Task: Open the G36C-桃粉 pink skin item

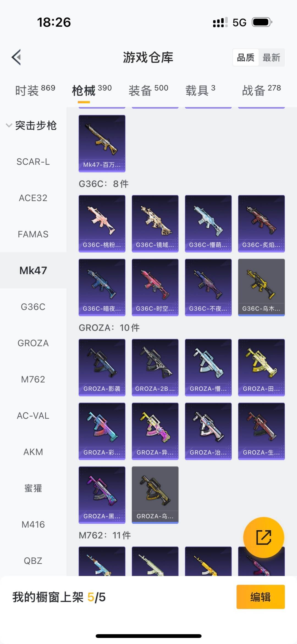Action: click(x=102, y=224)
